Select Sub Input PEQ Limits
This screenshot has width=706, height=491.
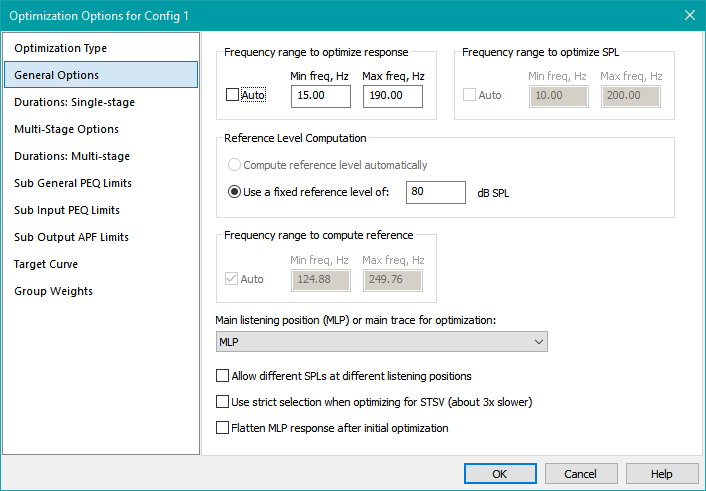pos(101,210)
